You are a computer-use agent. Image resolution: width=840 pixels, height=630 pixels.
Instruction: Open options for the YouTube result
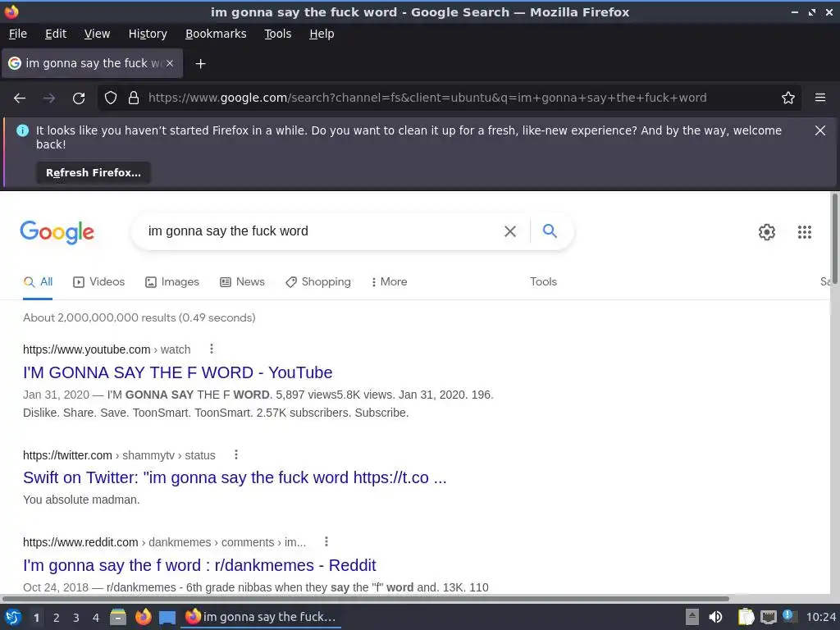pos(212,349)
